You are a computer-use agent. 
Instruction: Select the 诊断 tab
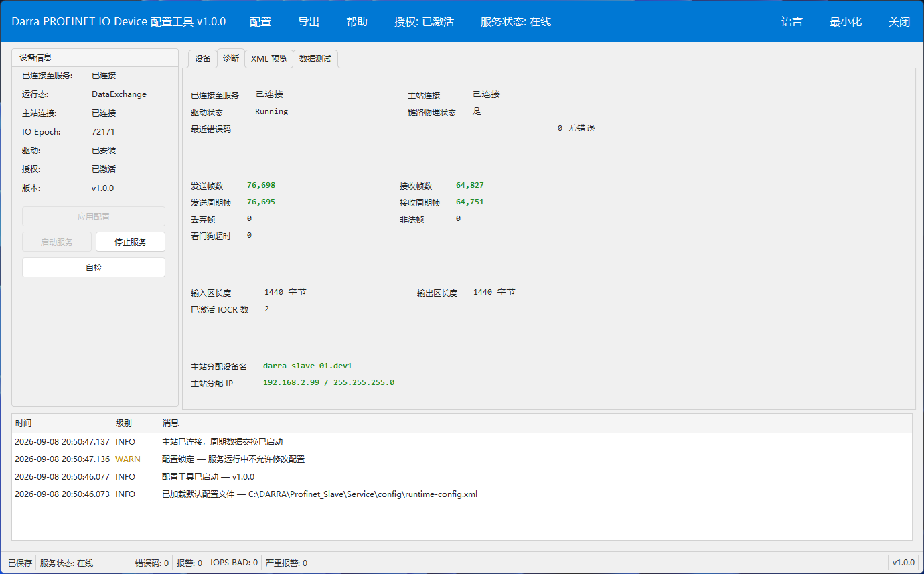pos(231,58)
